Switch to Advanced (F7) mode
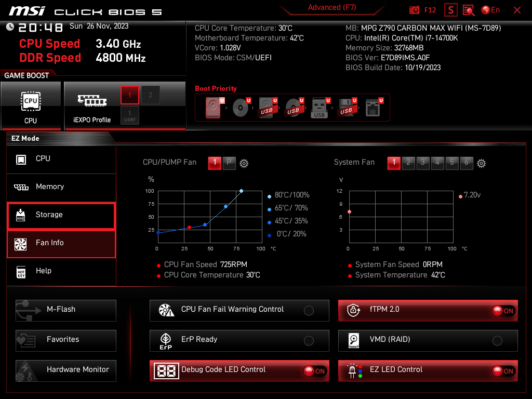The image size is (532, 399). (332, 7)
